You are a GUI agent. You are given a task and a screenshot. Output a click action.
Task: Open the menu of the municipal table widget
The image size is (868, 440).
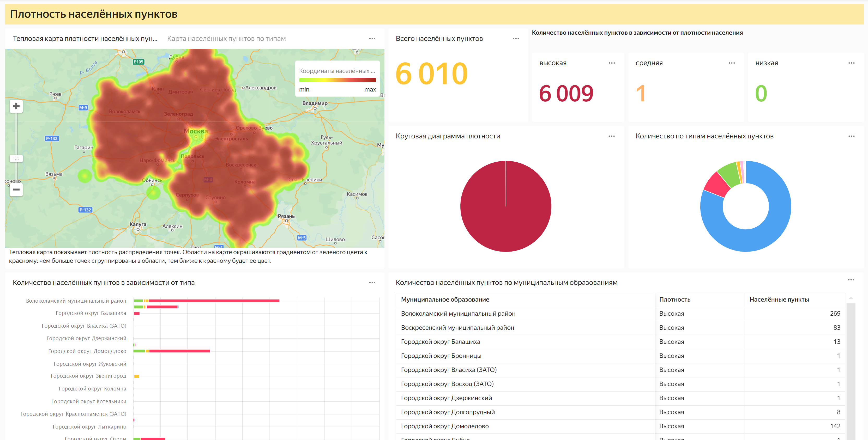tap(851, 280)
